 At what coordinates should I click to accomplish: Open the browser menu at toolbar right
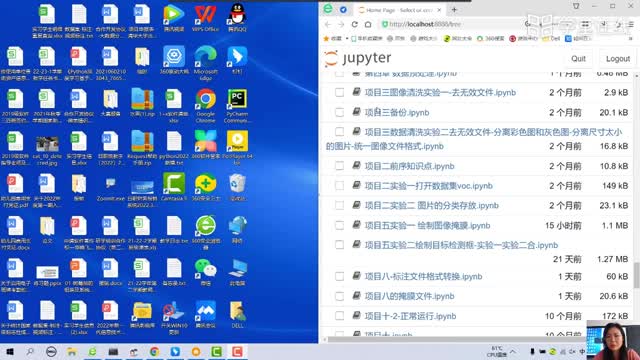[x=631, y=24]
